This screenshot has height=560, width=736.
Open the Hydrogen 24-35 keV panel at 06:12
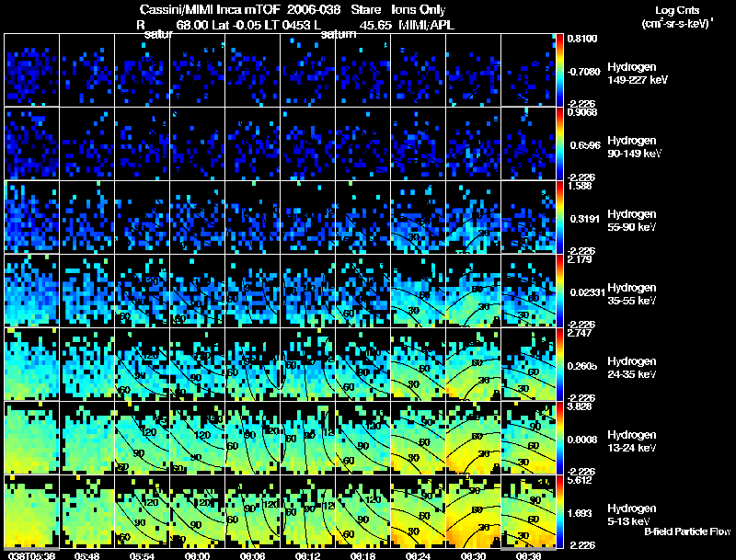(x=307, y=364)
